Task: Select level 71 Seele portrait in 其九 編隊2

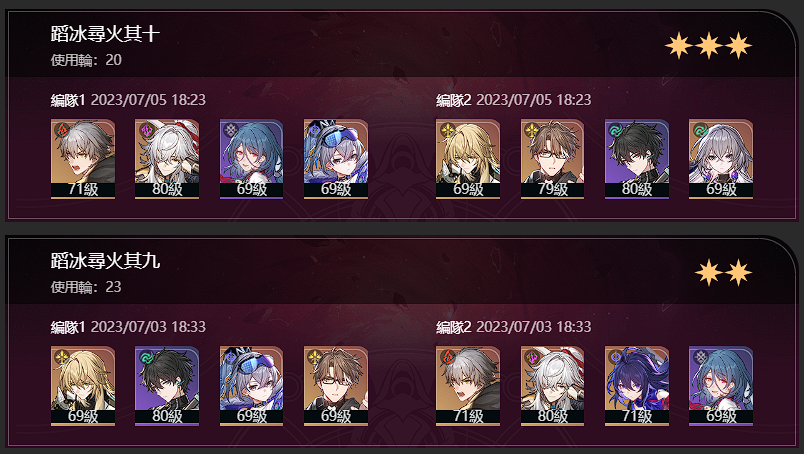Action: click(637, 386)
